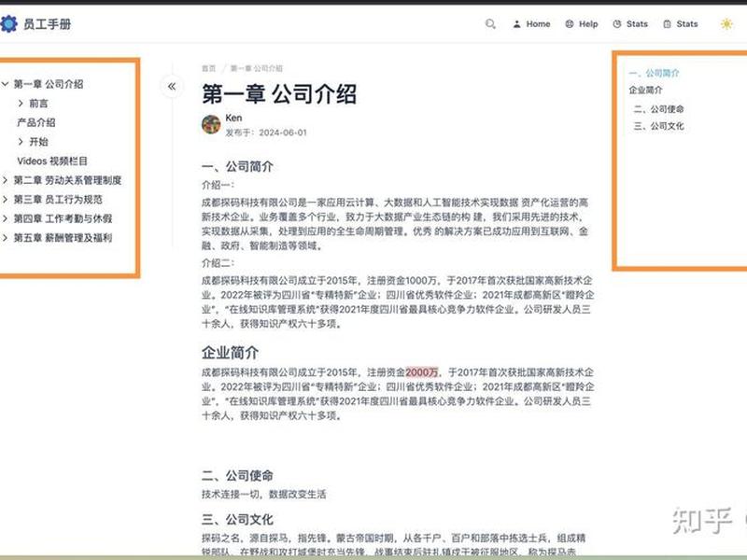Viewport: 747px width, 560px height.
Task: Open 第二章 劳动关系管理制度 chapter
Action: [67, 180]
